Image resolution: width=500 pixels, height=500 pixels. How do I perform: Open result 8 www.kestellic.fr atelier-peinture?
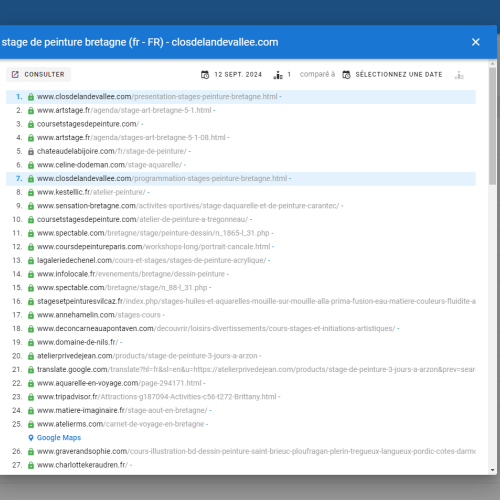pos(91,192)
